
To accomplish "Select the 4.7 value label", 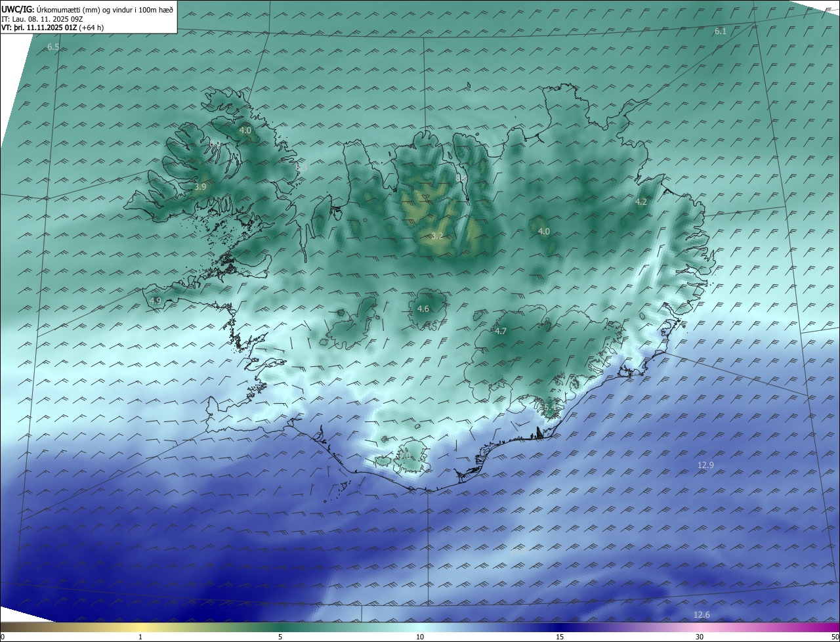I will pos(501,332).
